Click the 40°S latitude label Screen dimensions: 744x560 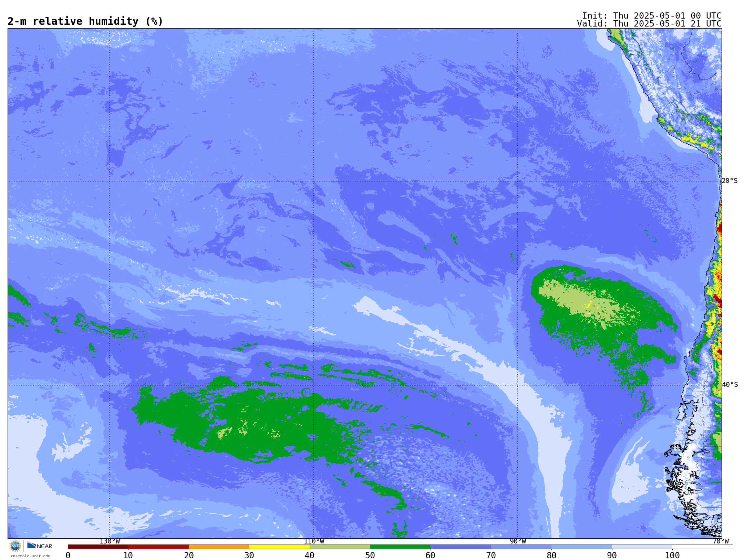click(x=730, y=385)
